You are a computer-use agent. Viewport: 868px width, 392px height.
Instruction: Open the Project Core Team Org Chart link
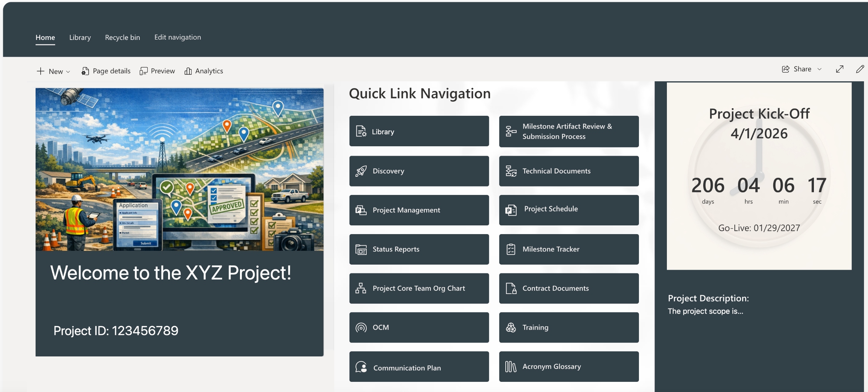(x=419, y=288)
